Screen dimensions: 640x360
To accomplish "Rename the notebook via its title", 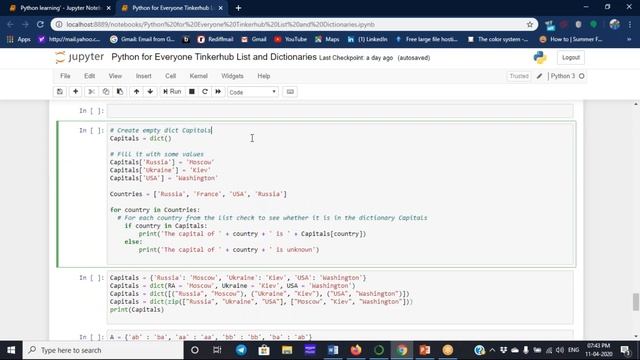I will [214, 57].
